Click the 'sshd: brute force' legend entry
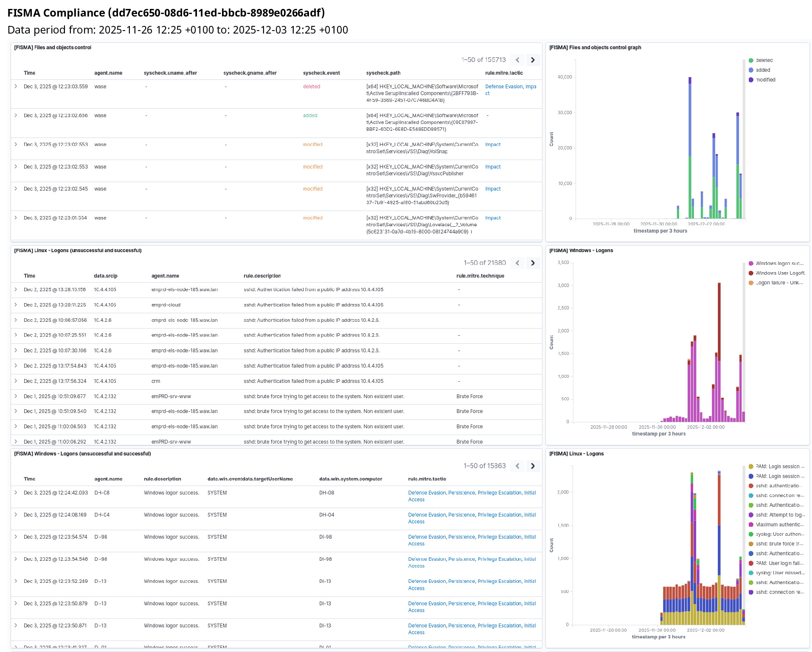812x652 pixels. tap(779, 544)
